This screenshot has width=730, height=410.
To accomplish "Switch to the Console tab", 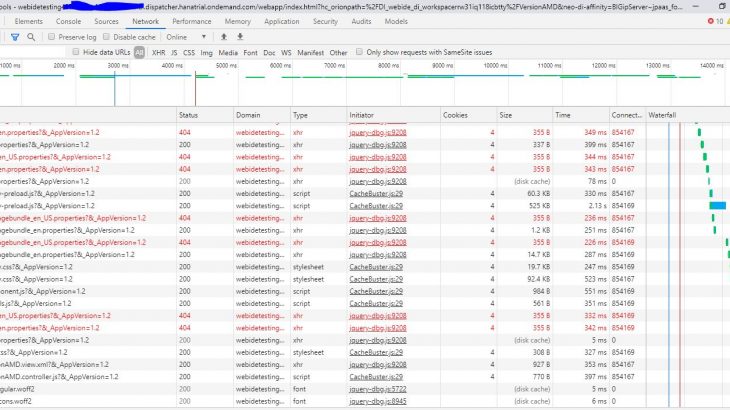I will 68,21.
